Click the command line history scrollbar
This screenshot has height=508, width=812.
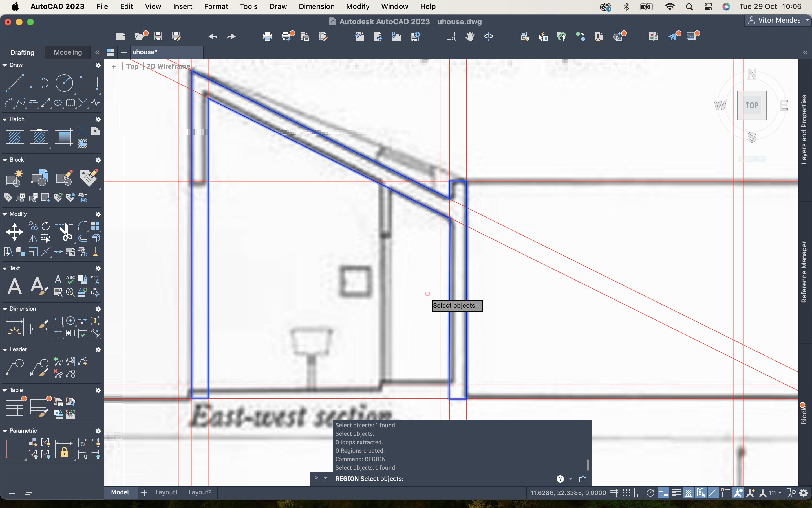[x=588, y=465]
